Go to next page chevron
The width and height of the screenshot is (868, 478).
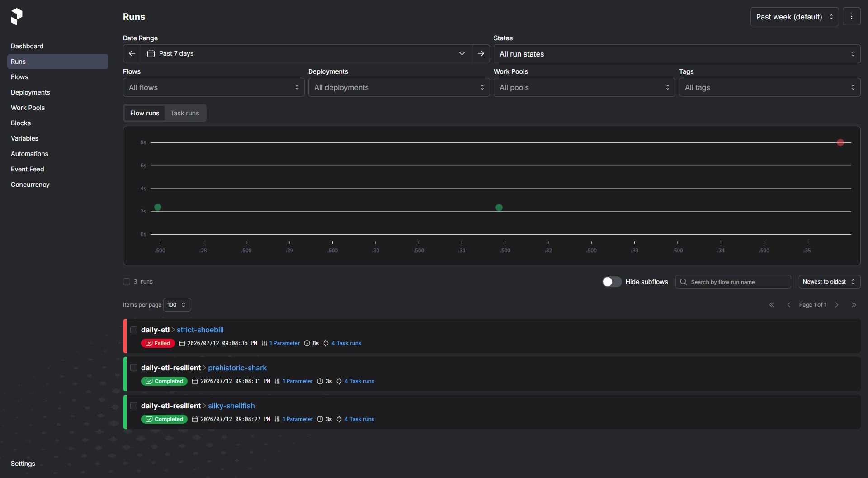point(837,305)
